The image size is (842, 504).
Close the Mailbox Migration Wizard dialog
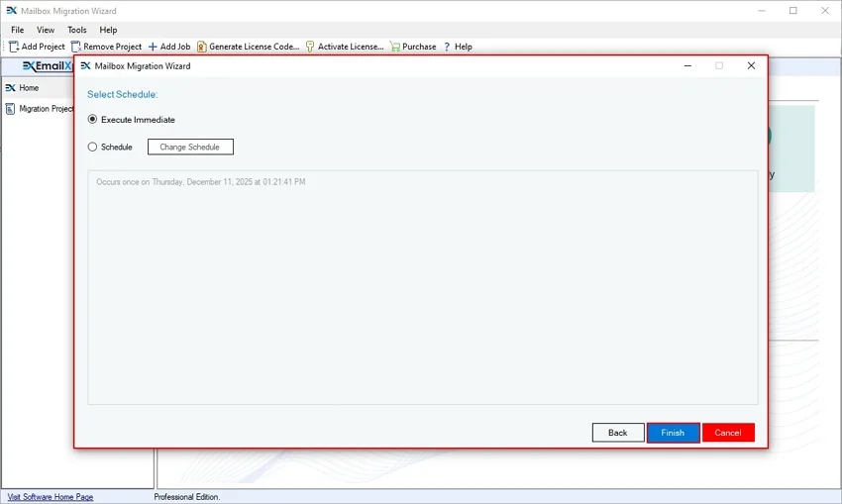pos(751,65)
